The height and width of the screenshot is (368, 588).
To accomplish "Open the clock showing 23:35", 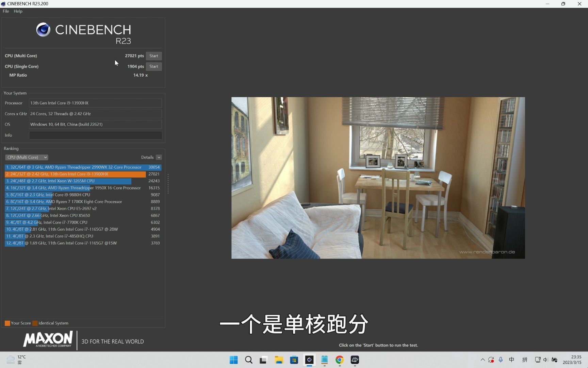I will click(x=572, y=360).
